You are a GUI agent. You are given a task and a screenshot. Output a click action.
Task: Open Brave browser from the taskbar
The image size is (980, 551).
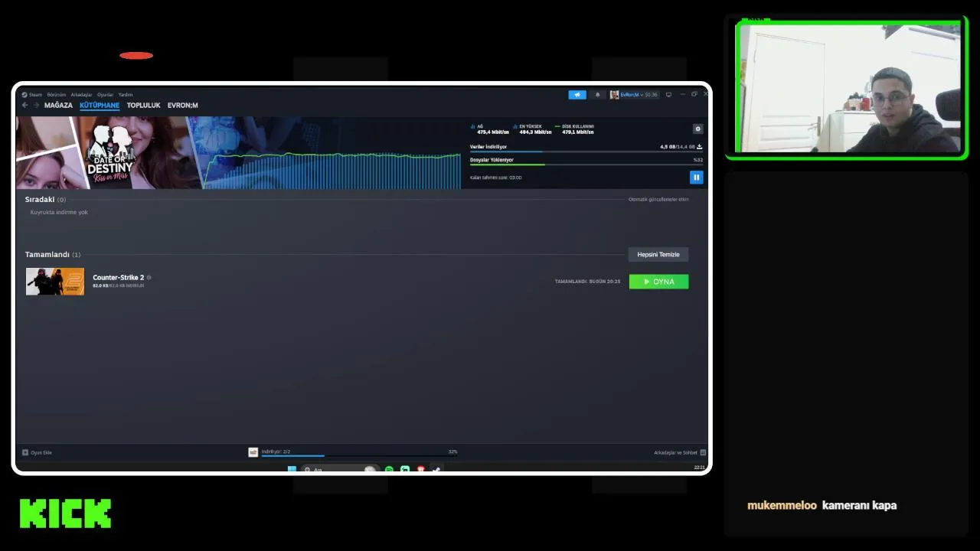coord(420,469)
